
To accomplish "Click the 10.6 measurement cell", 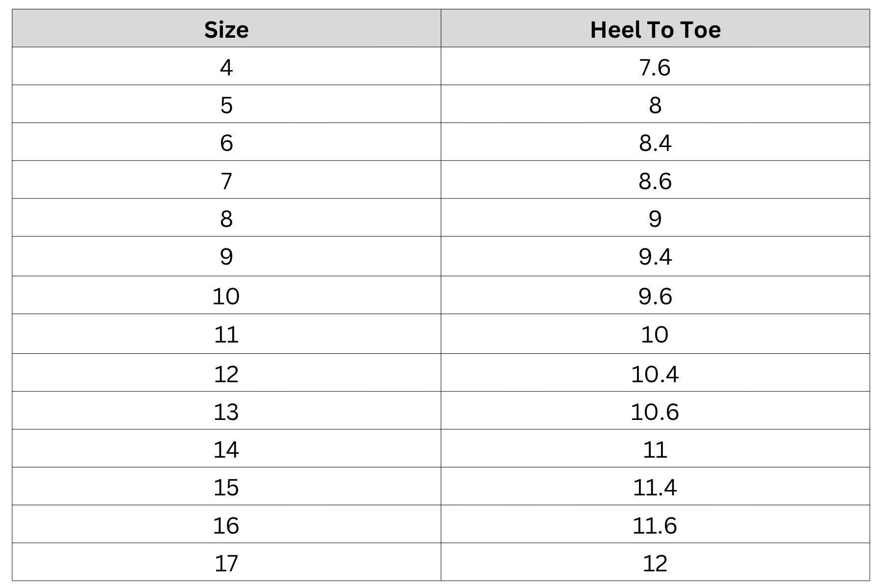I will click(x=655, y=410).
